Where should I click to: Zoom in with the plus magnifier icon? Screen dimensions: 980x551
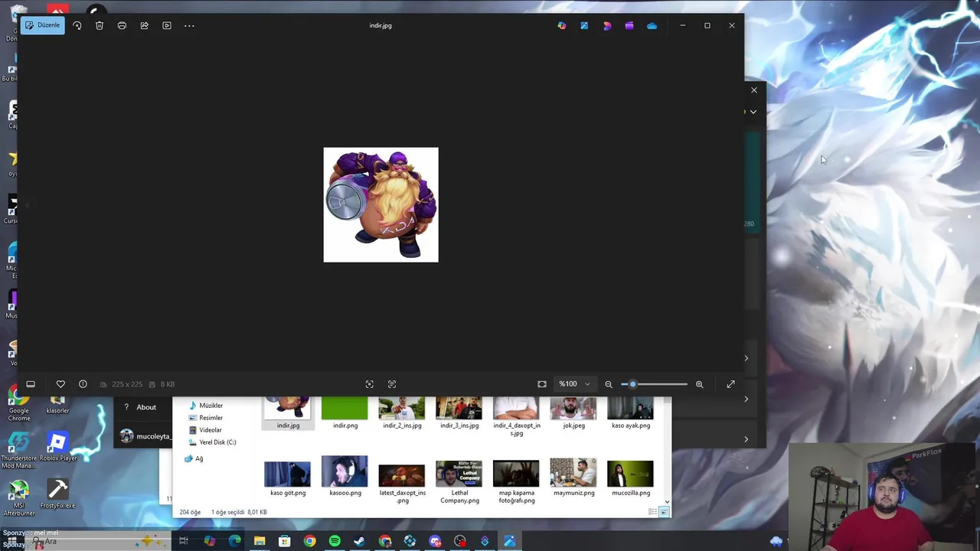(x=699, y=384)
